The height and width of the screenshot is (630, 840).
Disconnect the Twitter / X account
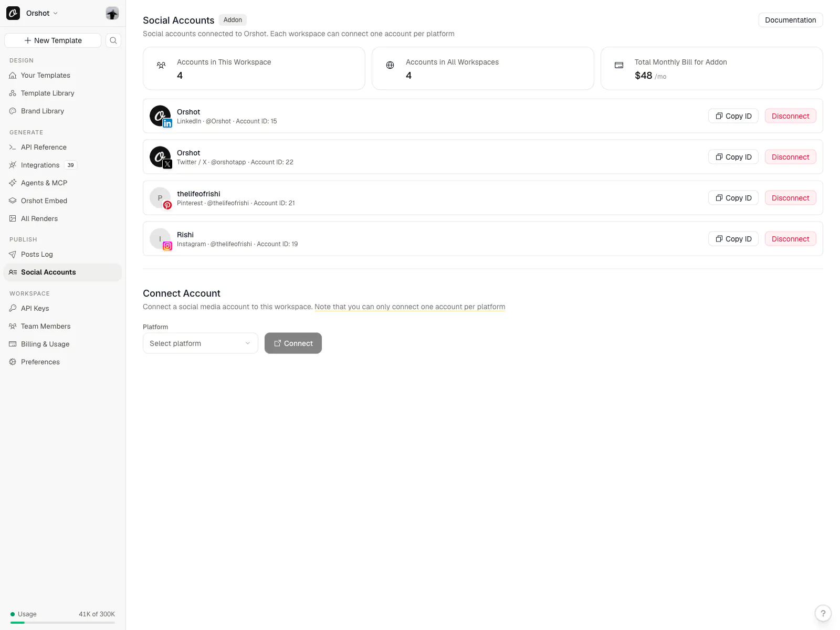(x=791, y=157)
